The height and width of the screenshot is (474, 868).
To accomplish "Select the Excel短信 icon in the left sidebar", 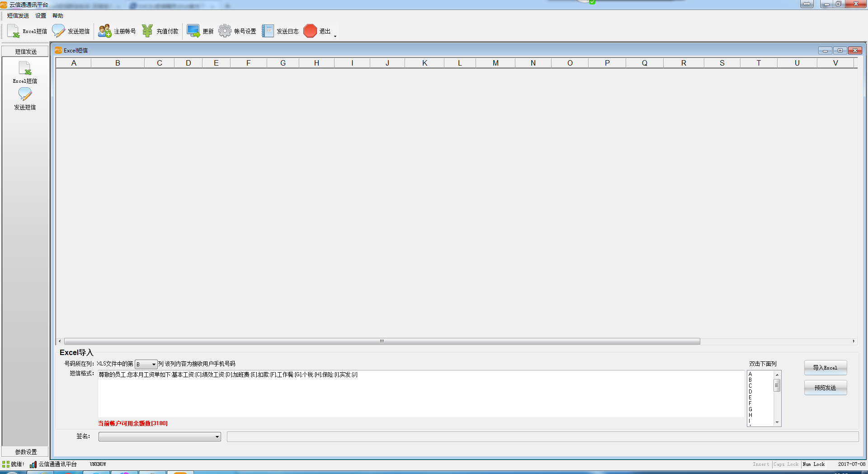I will (x=25, y=68).
